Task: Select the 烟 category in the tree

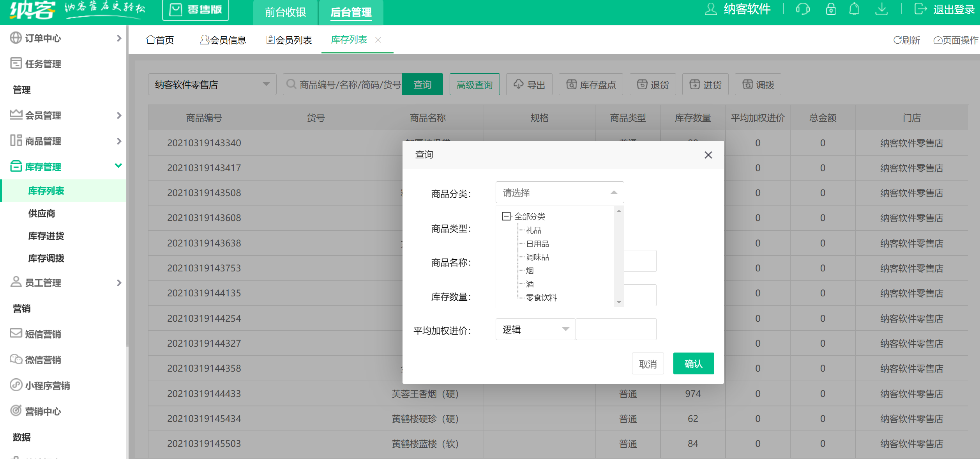Action: point(529,270)
